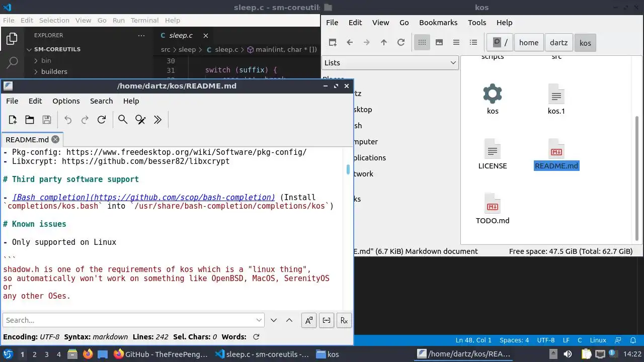Open the editor's Options menu
The image size is (644, 362).
(66, 101)
